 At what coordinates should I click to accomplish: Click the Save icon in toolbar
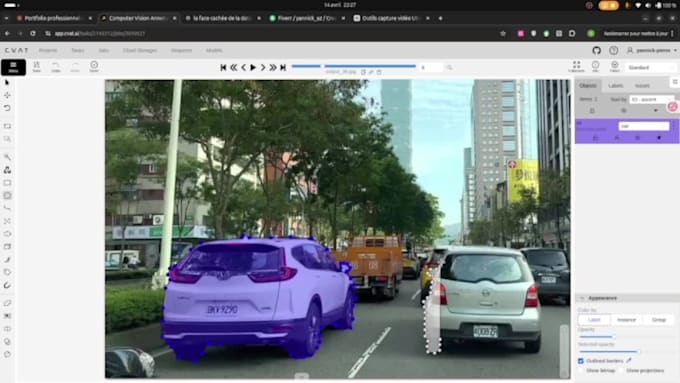36,67
